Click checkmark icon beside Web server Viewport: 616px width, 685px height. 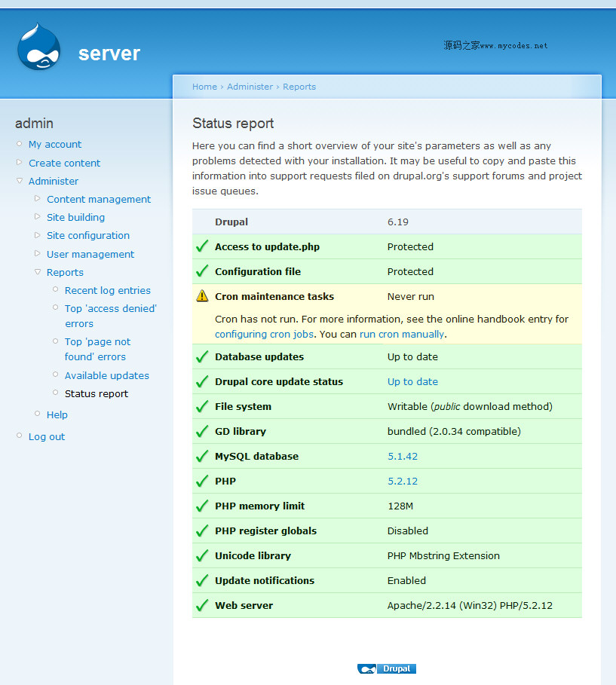[x=202, y=605]
